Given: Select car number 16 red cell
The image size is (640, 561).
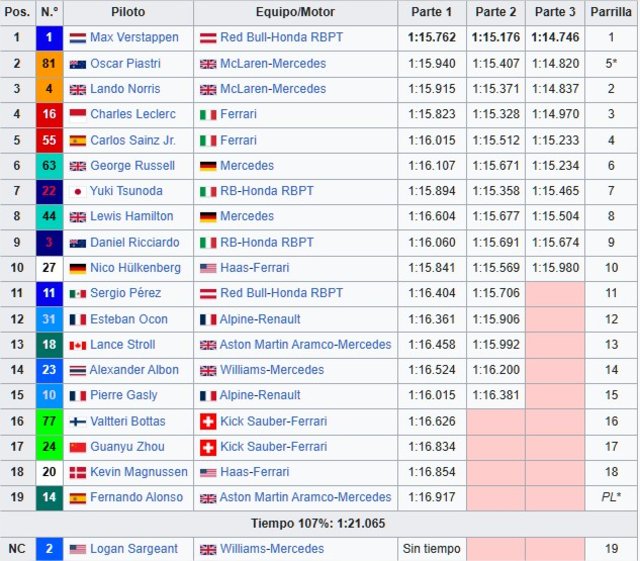Looking at the screenshot, I should tap(49, 115).
